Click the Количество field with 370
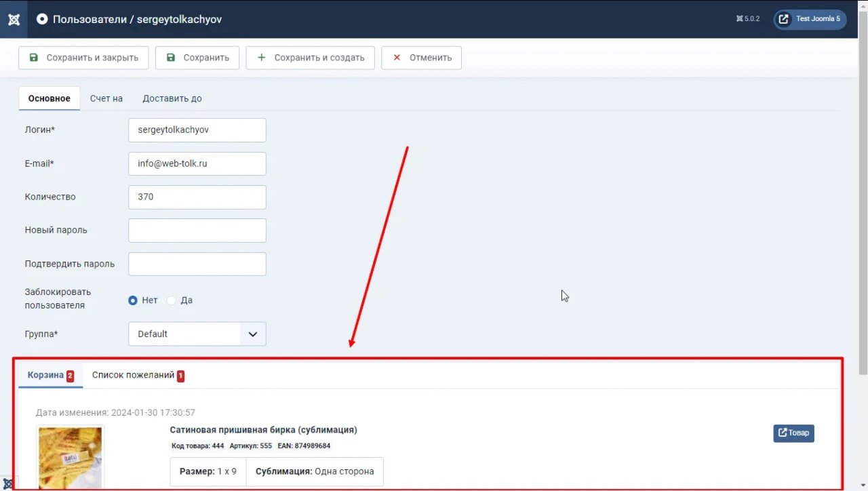Image resolution: width=868 pixels, height=491 pixels. click(x=197, y=197)
